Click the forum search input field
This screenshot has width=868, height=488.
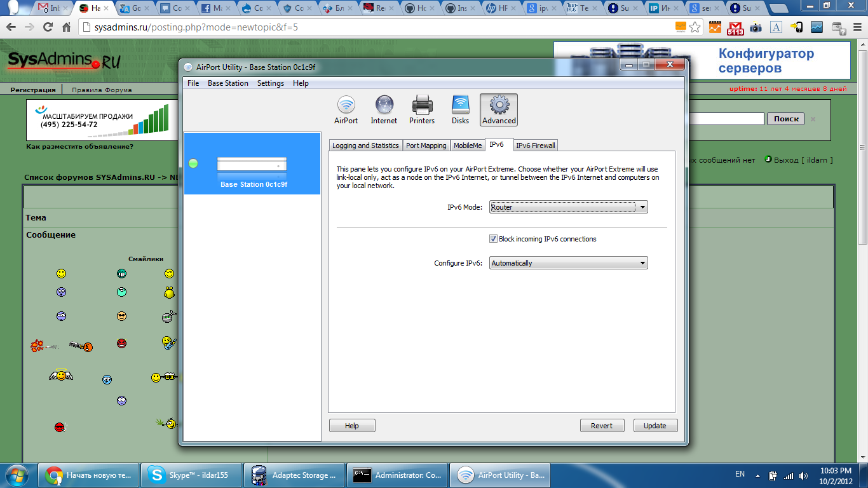(x=727, y=119)
